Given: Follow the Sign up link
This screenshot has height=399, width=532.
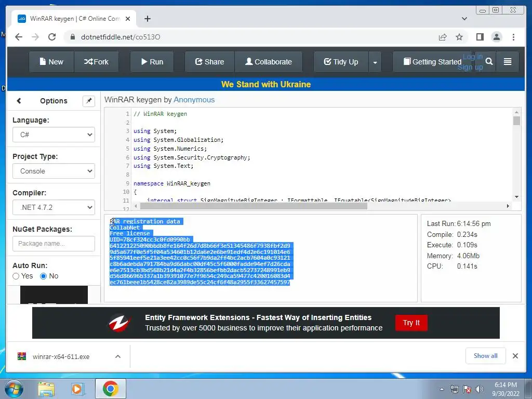Looking at the screenshot, I should point(470,67).
